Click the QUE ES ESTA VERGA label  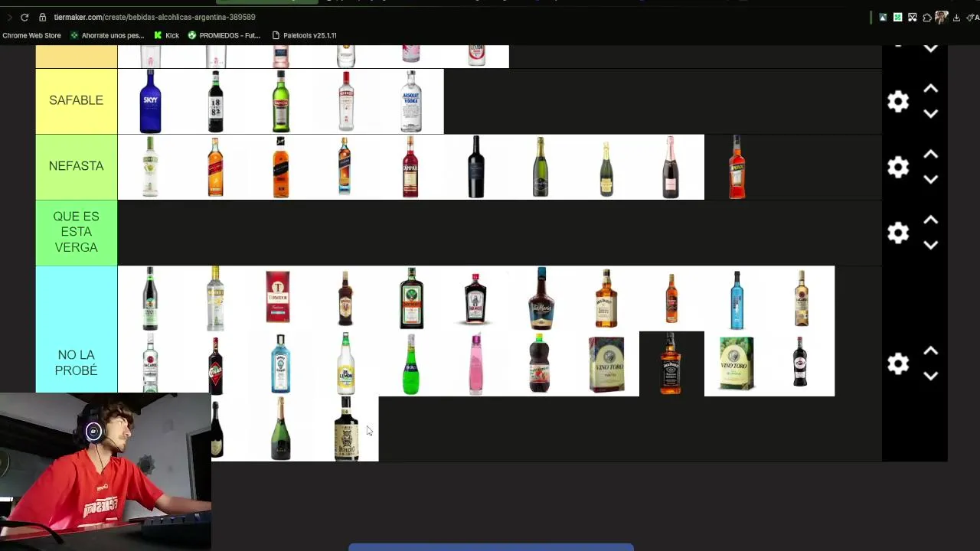[x=76, y=232]
